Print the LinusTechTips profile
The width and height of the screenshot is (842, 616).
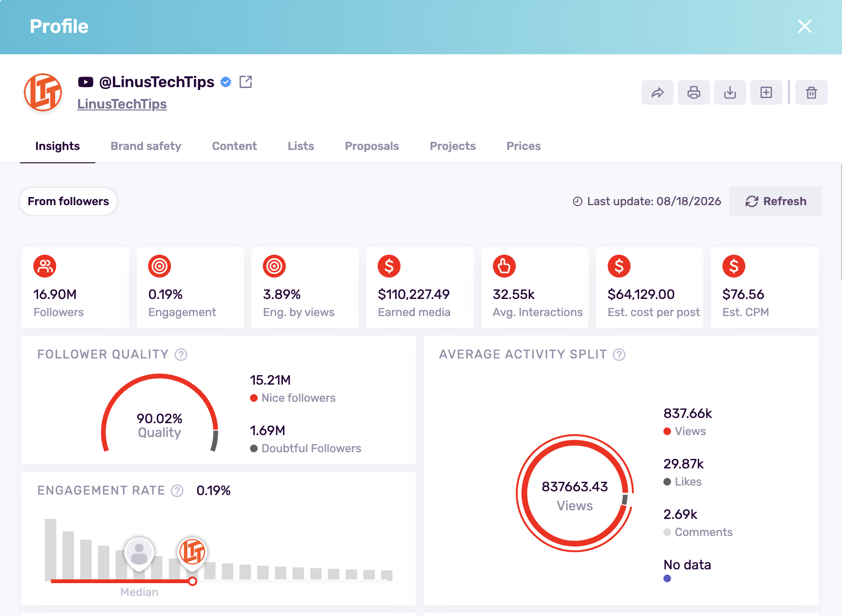pyautogui.click(x=693, y=92)
